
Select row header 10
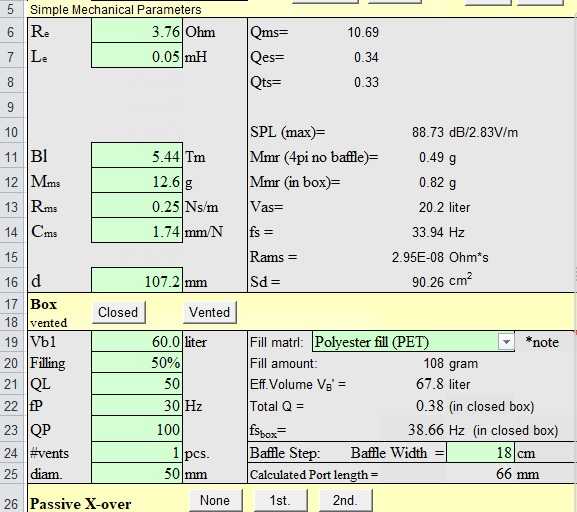[x=11, y=132]
